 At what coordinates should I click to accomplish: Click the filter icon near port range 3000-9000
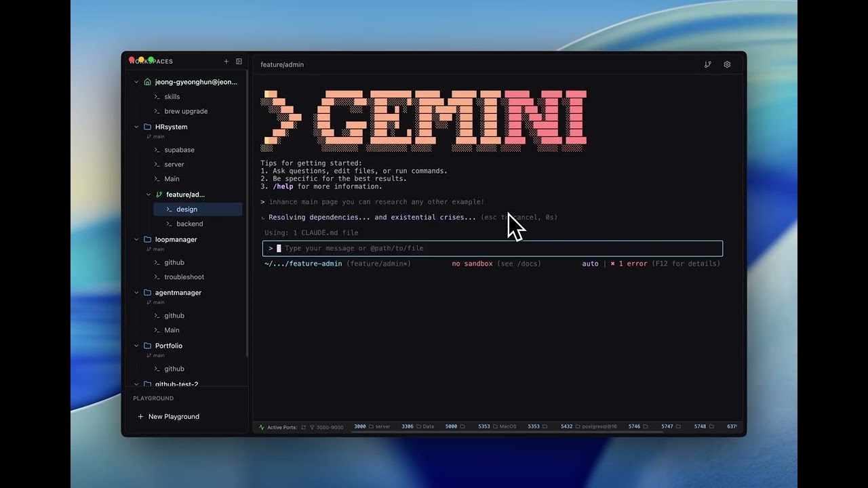pyautogui.click(x=312, y=426)
